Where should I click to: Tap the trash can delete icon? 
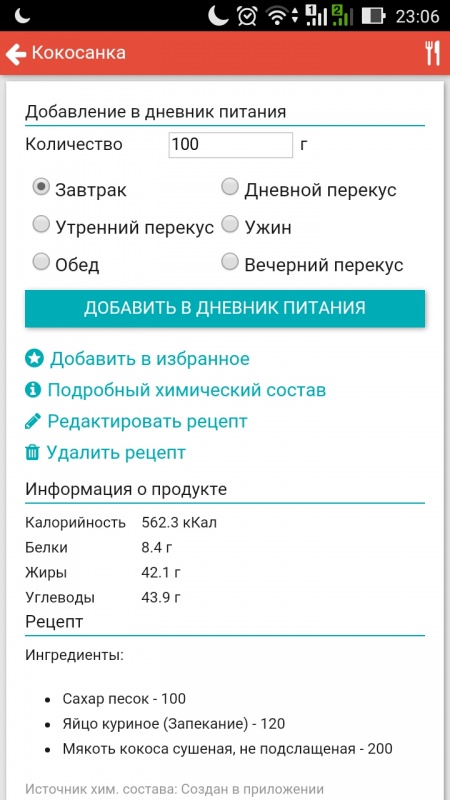[32, 453]
